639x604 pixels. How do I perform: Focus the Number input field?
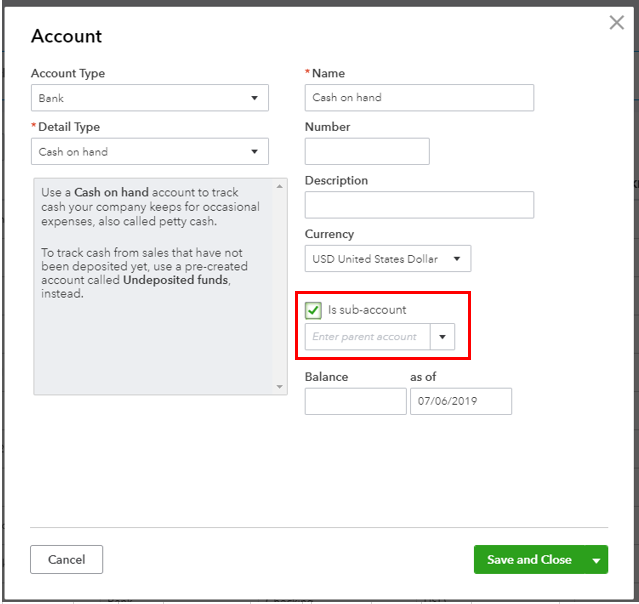click(367, 152)
